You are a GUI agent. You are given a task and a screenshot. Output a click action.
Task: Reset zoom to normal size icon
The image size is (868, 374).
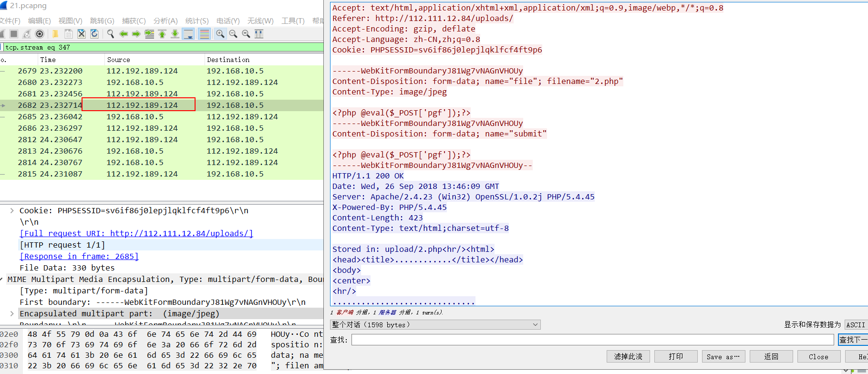tap(246, 34)
